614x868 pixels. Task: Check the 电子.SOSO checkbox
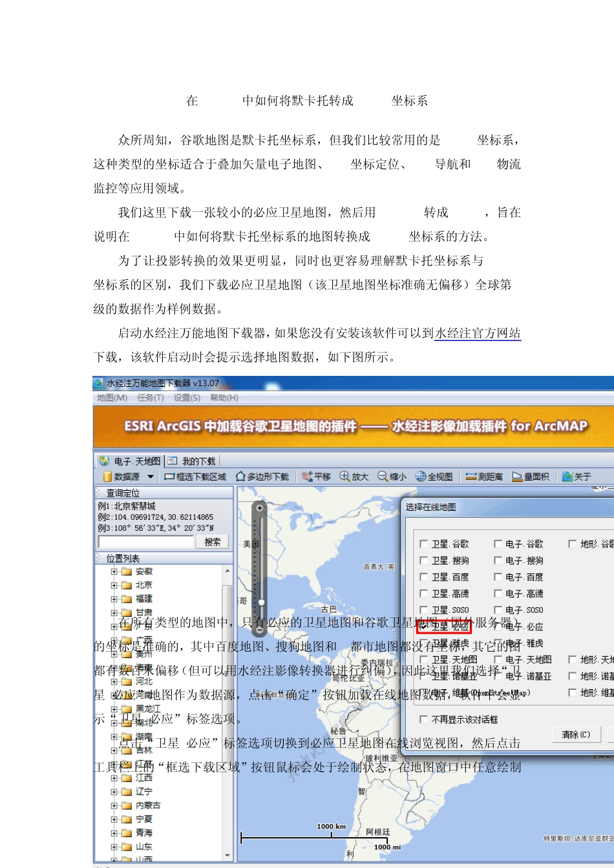tap(498, 610)
